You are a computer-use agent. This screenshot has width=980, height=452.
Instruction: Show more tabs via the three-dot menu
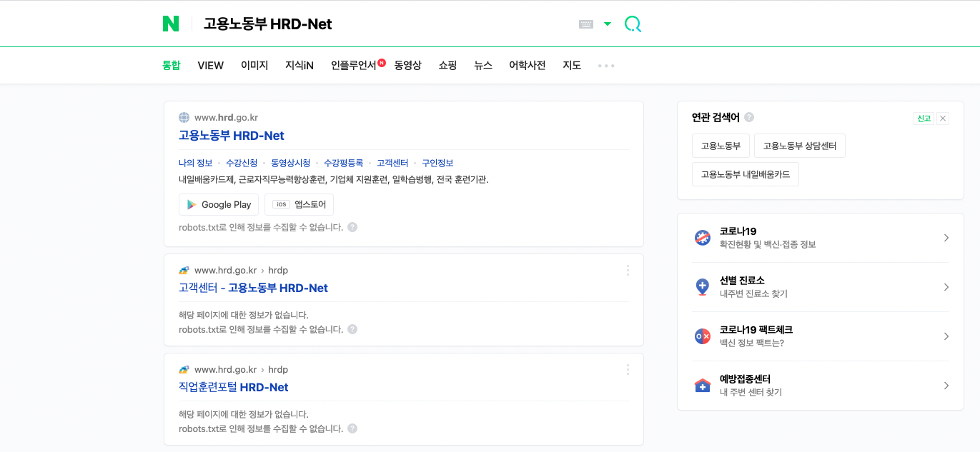pyautogui.click(x=606, y=66)
